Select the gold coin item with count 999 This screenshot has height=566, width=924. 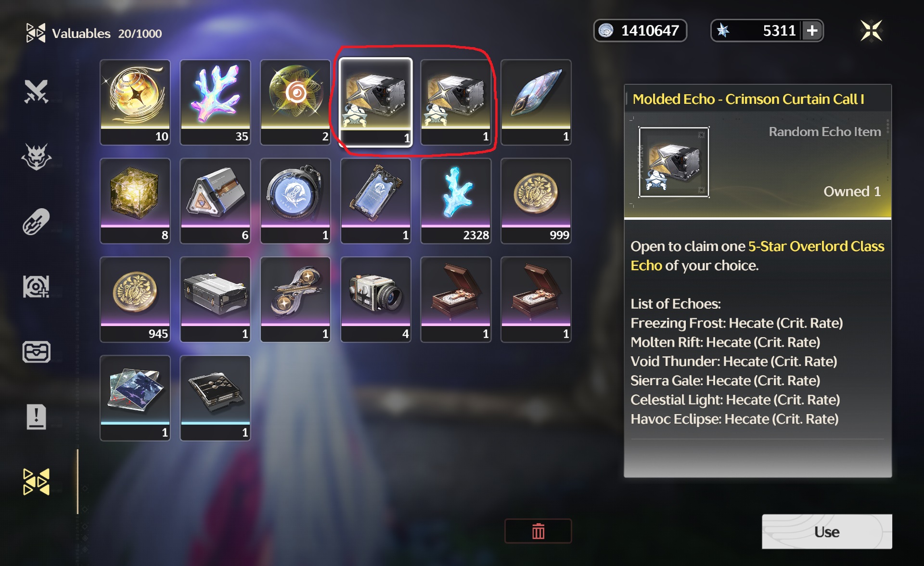[x=536, y=201]
